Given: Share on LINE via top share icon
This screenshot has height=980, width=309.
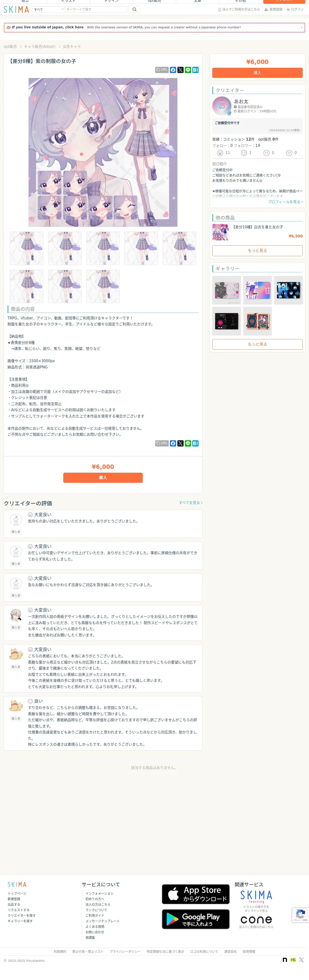Looking at the screenshot, I should (188, 70).
